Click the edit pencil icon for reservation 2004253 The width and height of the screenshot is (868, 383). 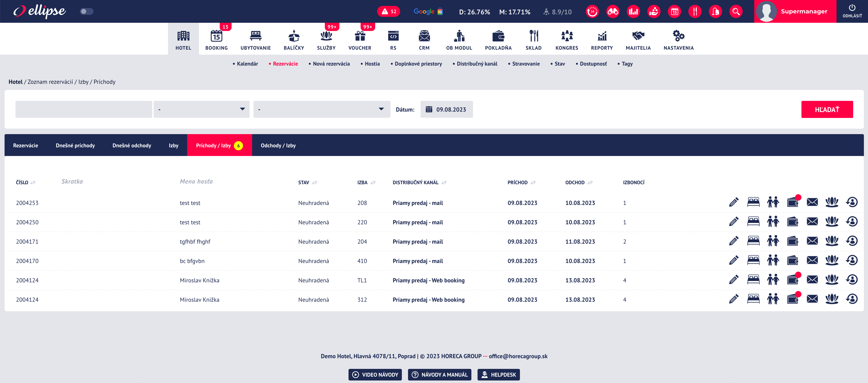(734, 202)
